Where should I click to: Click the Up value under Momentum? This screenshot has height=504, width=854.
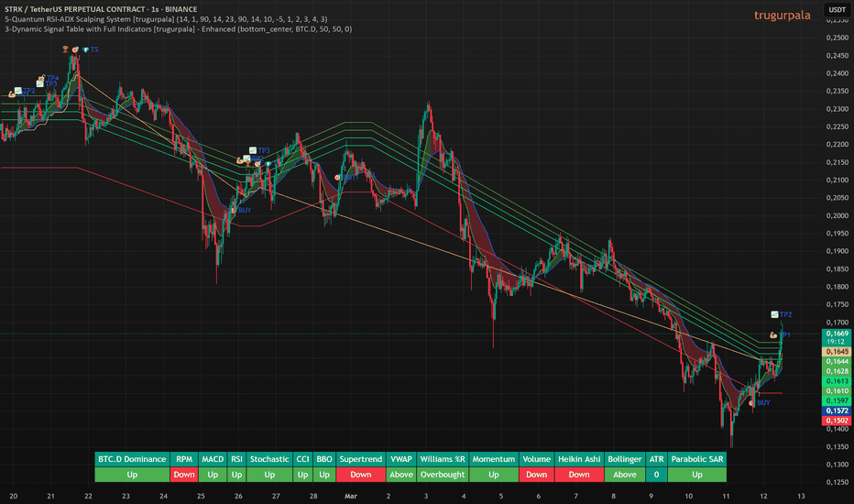click(x=494, y=475)
